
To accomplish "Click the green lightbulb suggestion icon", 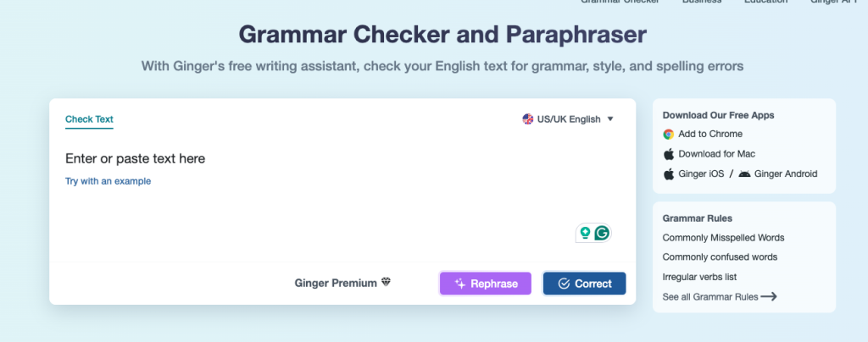I will (585, 233).
